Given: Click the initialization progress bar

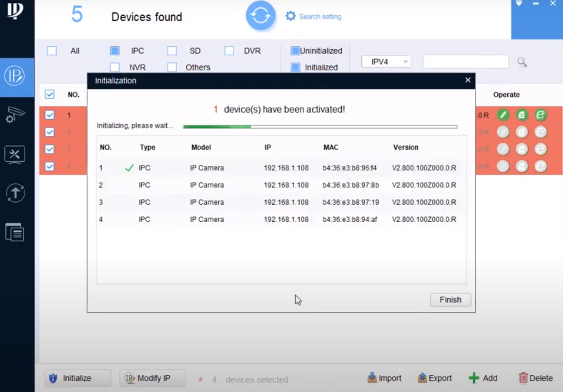Looking at the screenshot, I should point(319,126).
